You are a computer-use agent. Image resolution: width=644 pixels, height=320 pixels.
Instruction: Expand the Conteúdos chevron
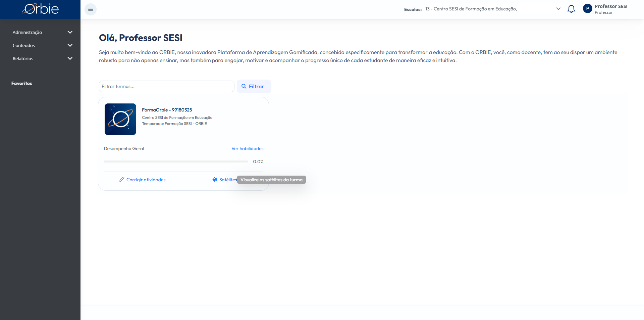point(70,45)
